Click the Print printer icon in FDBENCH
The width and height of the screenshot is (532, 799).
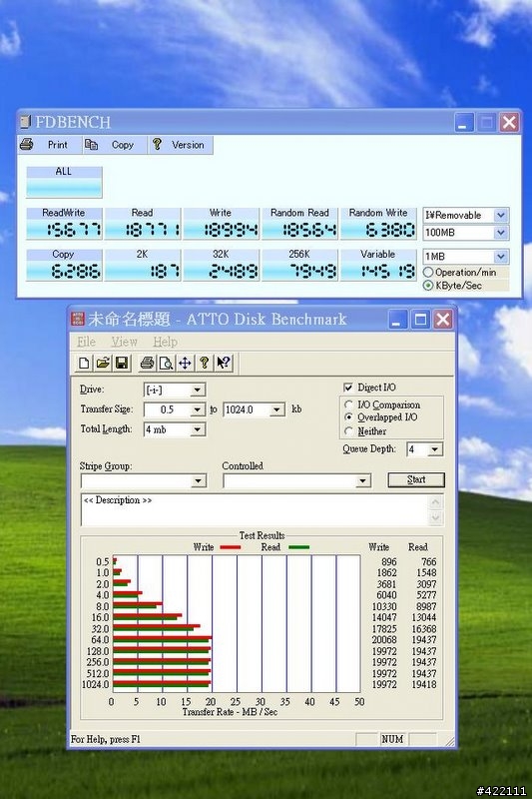pyautogui.click(x=27, y=145)
